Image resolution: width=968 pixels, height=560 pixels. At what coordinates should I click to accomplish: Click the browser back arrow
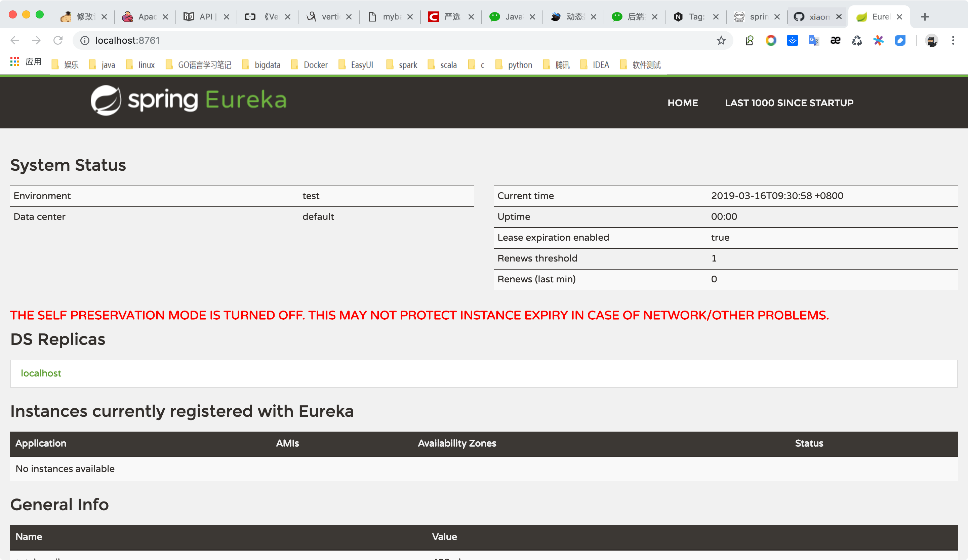[x=15, y=40]
